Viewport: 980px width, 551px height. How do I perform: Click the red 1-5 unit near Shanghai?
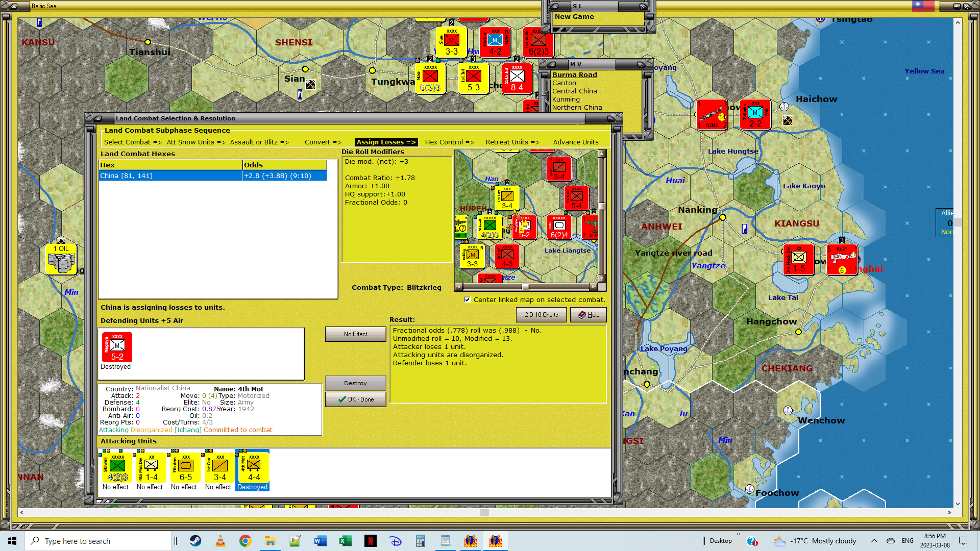point(799,259)
